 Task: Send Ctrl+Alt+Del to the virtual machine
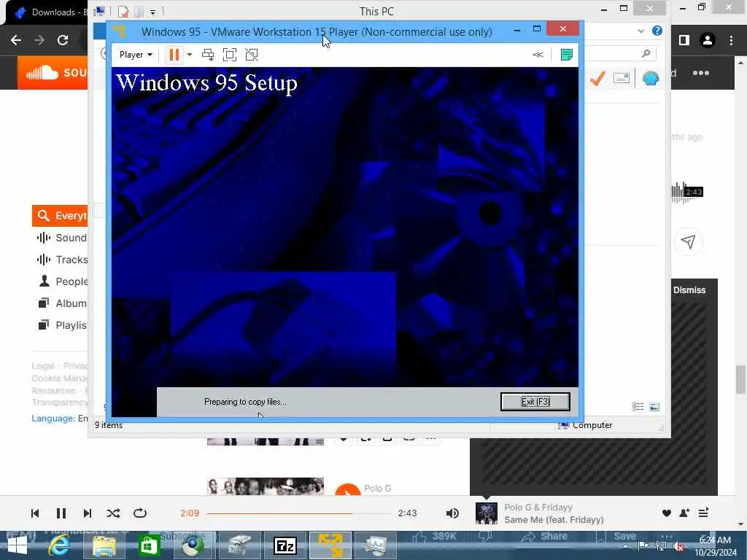click(x=208, y=55)
